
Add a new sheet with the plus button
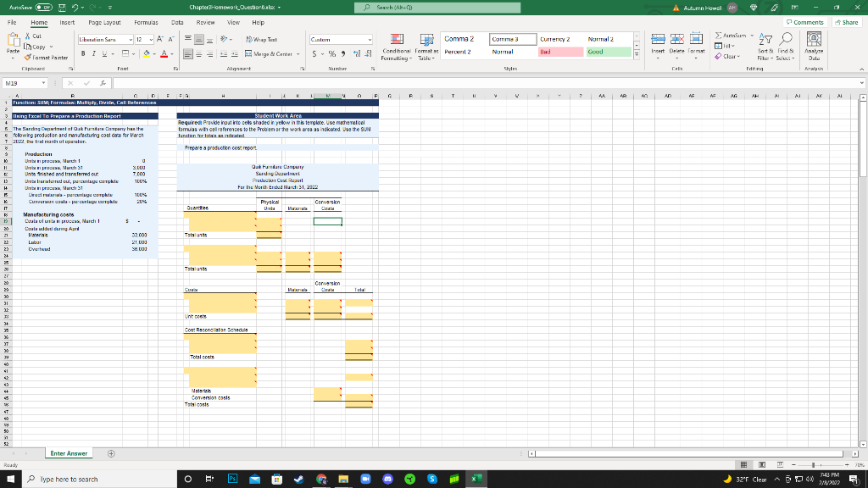click(112, 454)
